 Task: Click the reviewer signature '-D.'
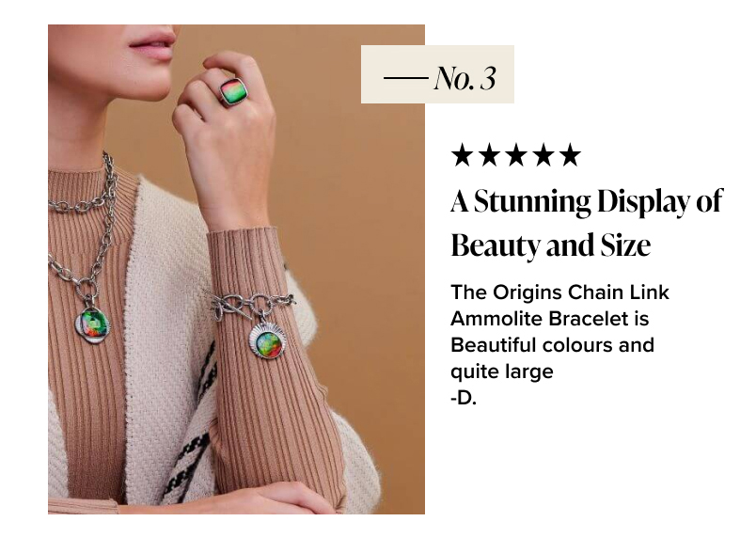pyautogui.click(x=464, y=399)
